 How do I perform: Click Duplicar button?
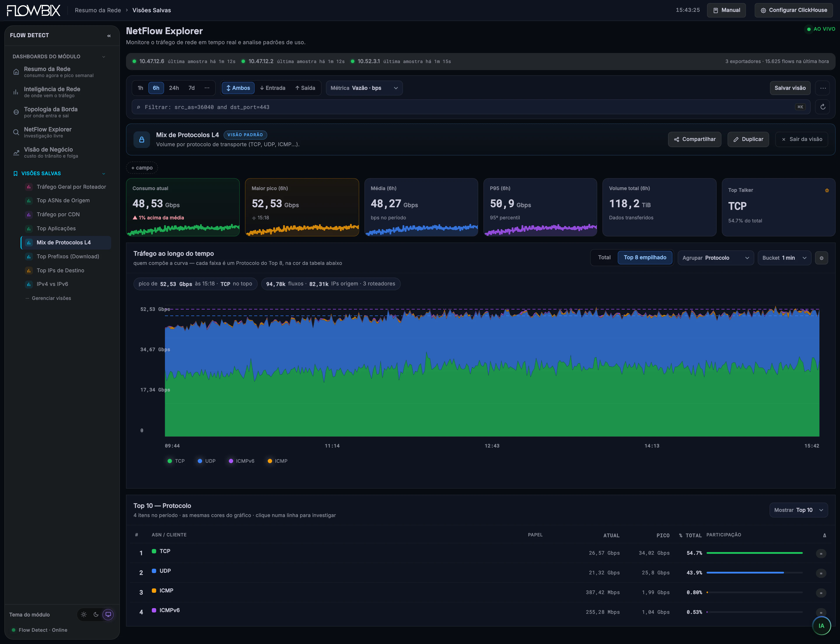click(x=748, y=139)
